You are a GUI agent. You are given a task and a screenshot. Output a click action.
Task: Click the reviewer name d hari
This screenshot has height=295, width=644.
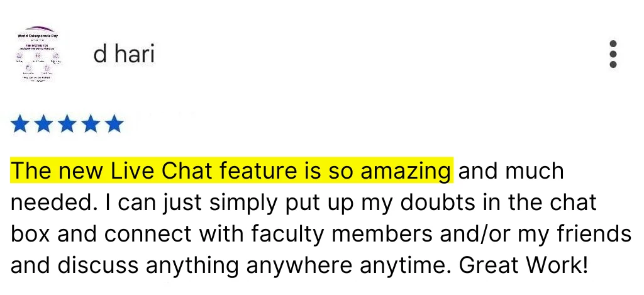[124, 54]
